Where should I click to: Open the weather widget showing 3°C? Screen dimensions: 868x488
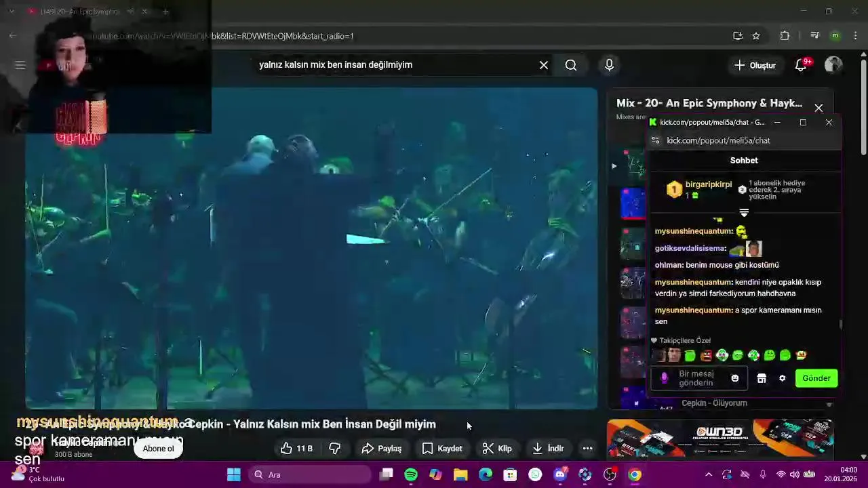pos(37,474)
